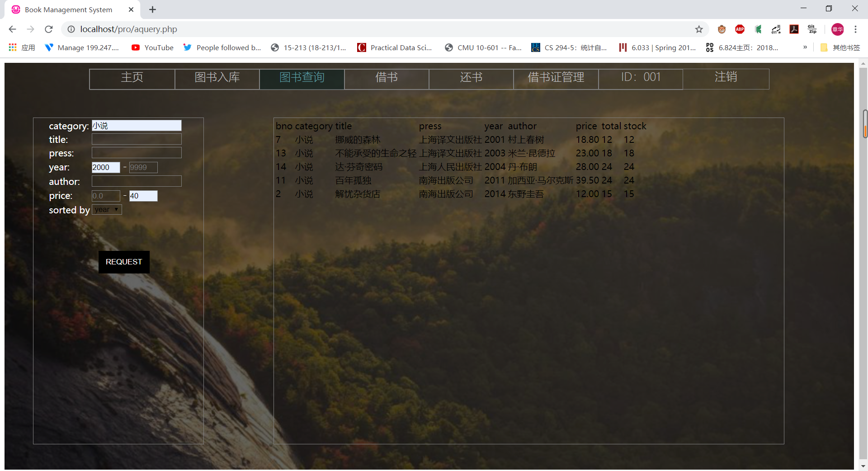Open the tiger-face extension icon
The image size is (868, 471).
pos(722,29)
